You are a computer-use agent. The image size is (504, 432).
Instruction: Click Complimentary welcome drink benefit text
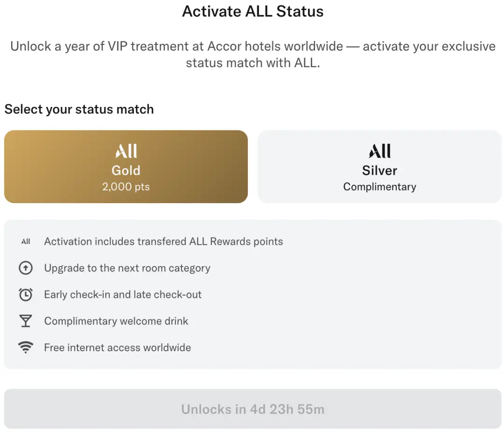point(116,321)
